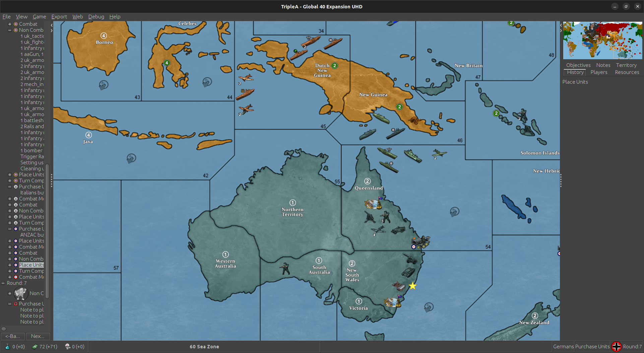Click the German cross roundel in status bar
Image resolution: width=644 pixels, height=353 pixels.
click(617, 347)
